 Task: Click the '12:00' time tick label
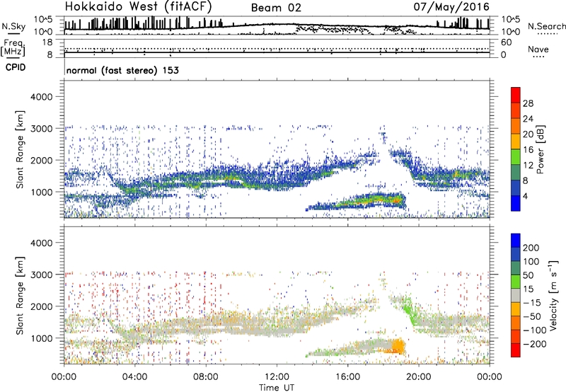click(277, 377)
